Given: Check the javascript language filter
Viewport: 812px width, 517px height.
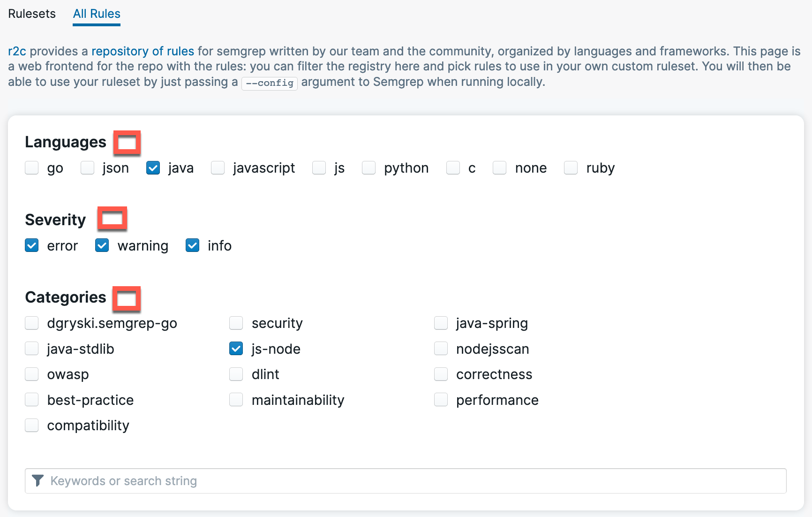Looking at the screenshot, I should click(x=218, y=167).
